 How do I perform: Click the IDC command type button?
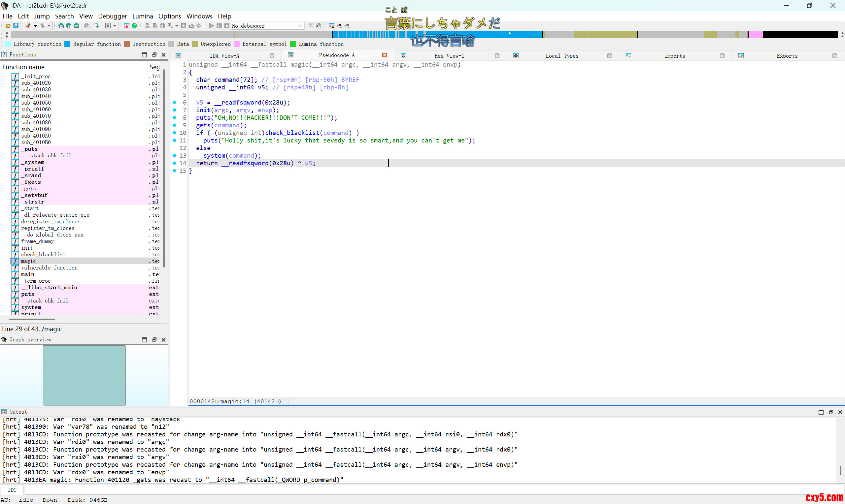(x=12, y=489)
